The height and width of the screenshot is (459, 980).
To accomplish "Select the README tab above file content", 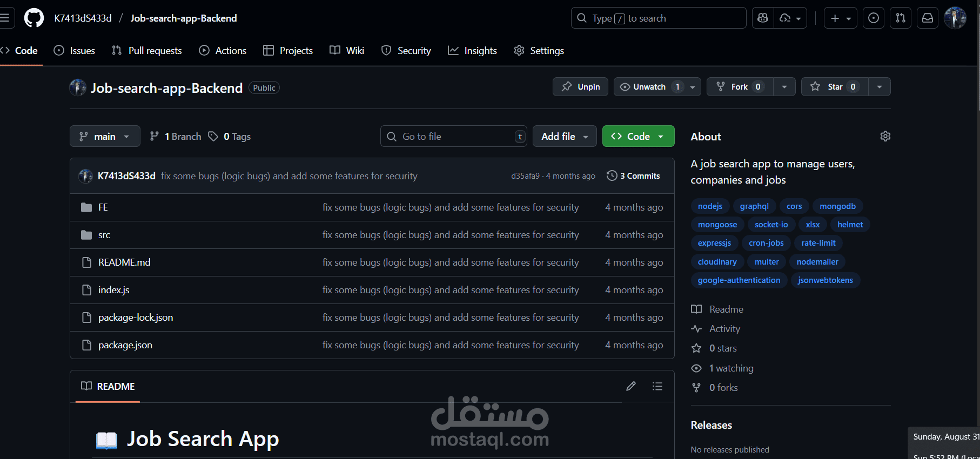I will point(108,386).
